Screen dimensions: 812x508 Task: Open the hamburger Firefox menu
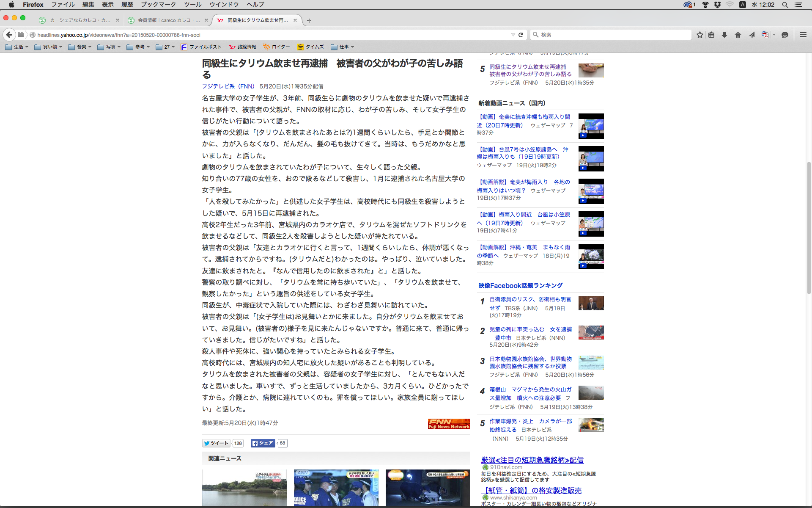coord(803,35)
